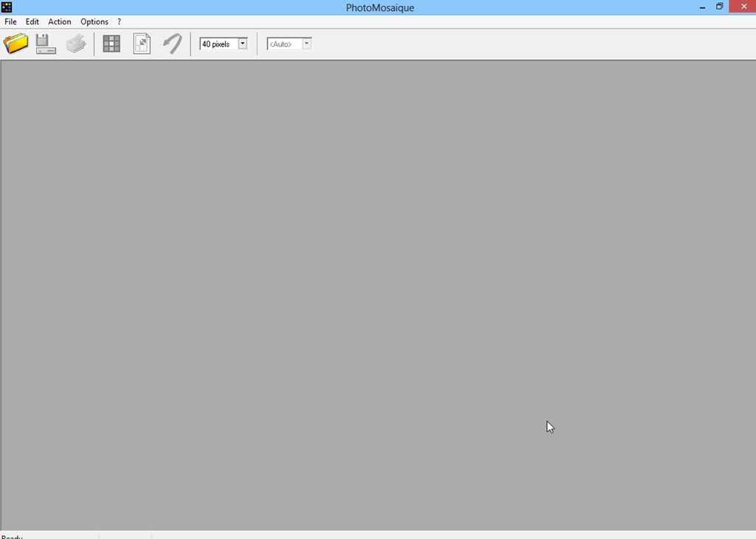Click the printer icon in toolbar
This screenshot has width=756, height=539.
[76, 44]
